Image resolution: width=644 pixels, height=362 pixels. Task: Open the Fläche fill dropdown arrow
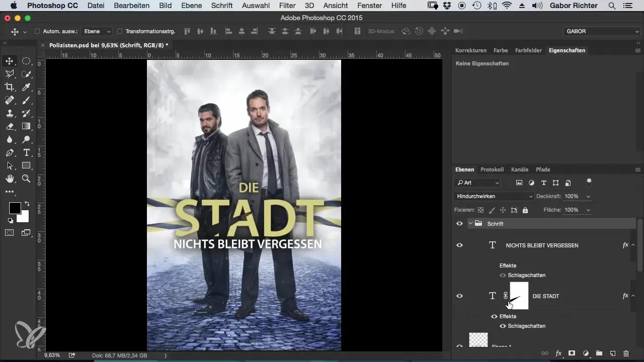point(589,210)
